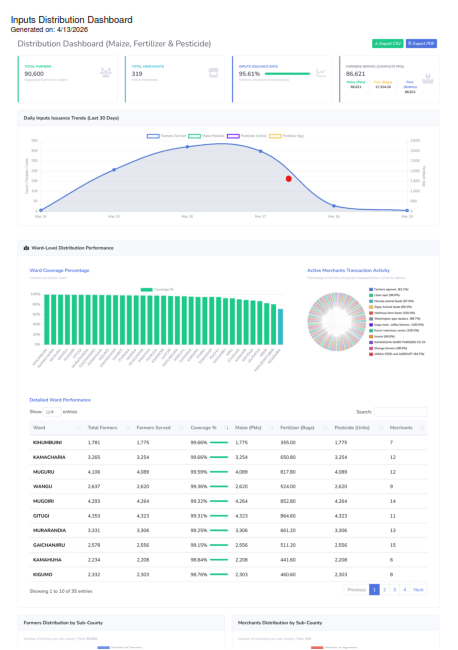Click the KIHUMBUINI coverage progress bar
Viewport: 458px width, 650px height.
219,442
